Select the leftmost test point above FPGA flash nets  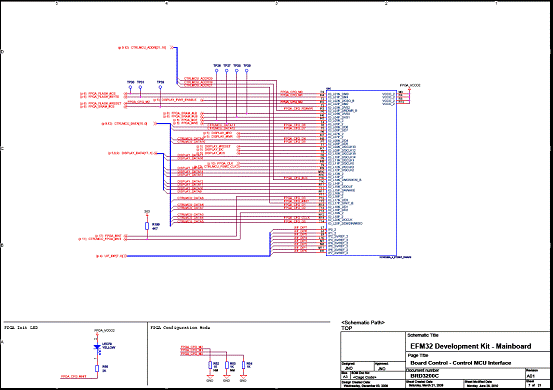pyautogui.click(x=130, y=87)
